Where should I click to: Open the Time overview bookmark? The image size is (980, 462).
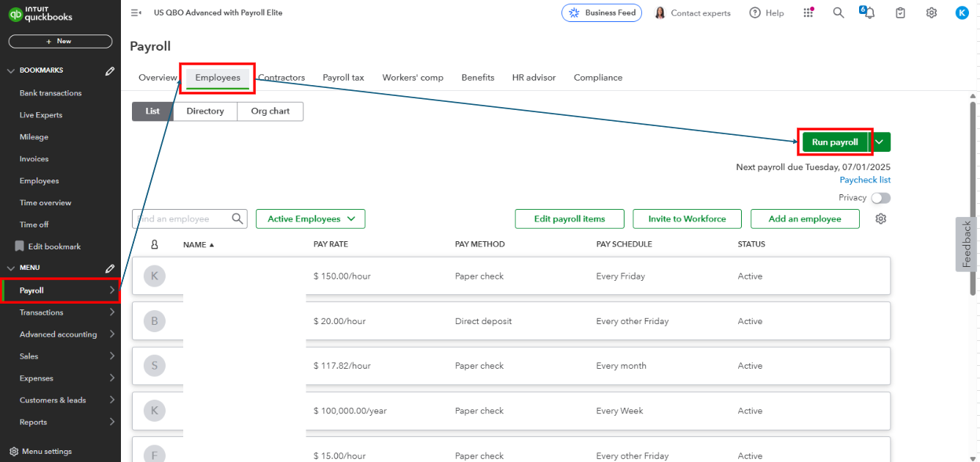click(x=45, y=203)
